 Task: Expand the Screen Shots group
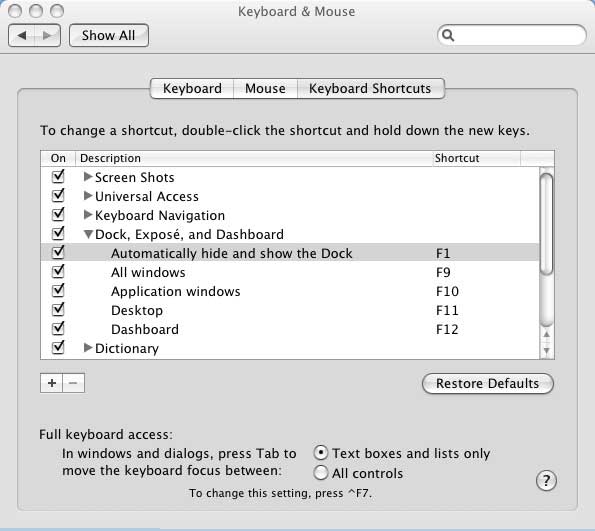tap(88, 176)
